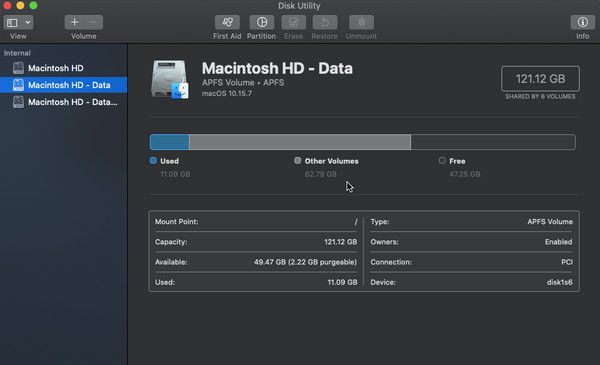Viewport: 600px width, 365px height.
Task: Click the Restore toolbar icon
Action: click(324, 23)
